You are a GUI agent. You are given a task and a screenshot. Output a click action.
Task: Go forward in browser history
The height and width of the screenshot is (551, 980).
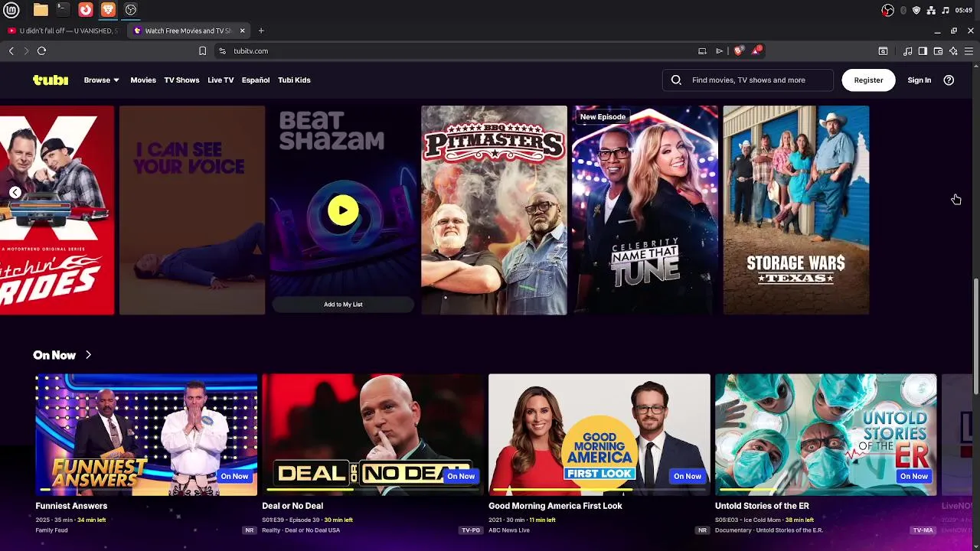26,51
